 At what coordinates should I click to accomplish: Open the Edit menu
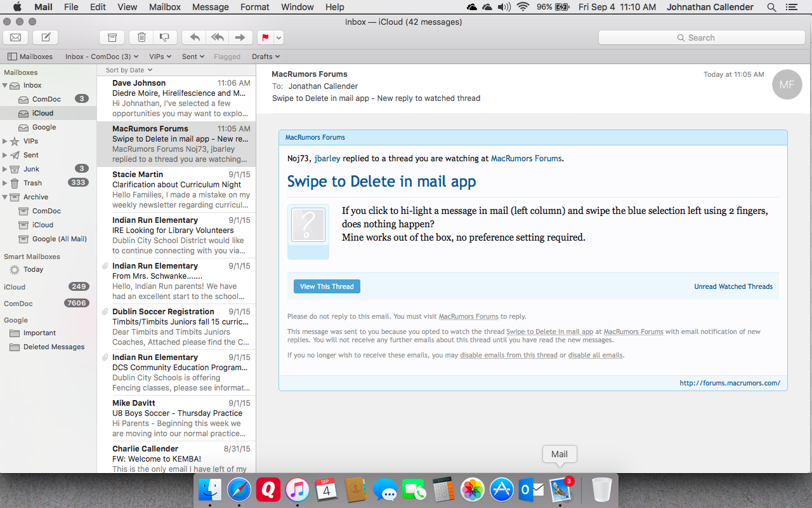98,7
